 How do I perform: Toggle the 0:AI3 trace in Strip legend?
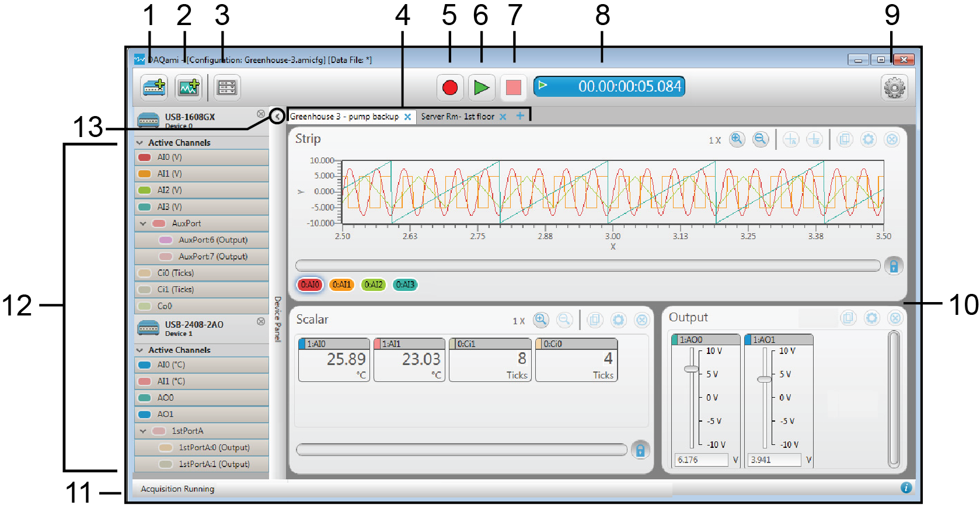[404, 285]
